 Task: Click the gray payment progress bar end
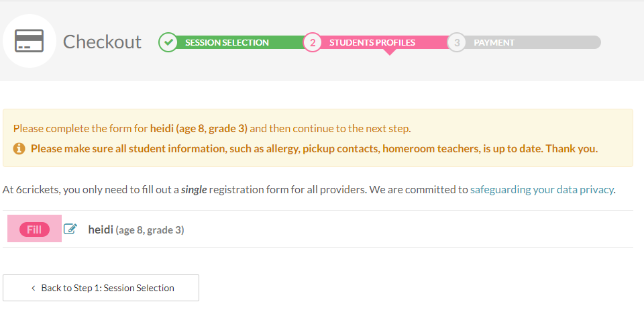592,42
